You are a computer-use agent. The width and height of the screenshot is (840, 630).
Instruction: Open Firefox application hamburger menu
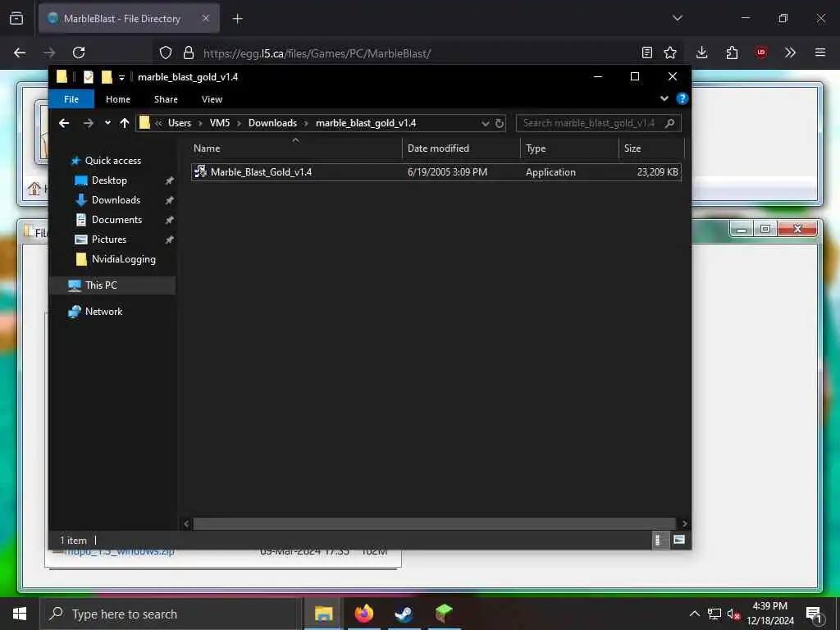[x=820, y=52]
